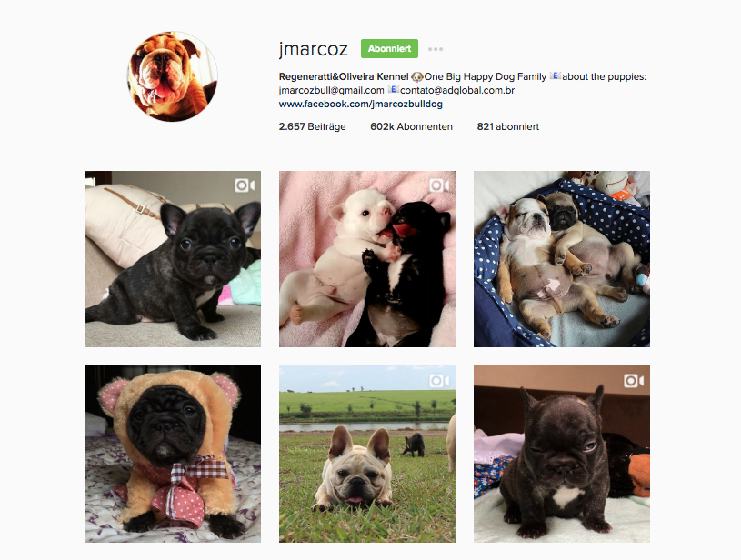
Task: Click video icon on white and black puppies post
Action: [x=439, y=185]
